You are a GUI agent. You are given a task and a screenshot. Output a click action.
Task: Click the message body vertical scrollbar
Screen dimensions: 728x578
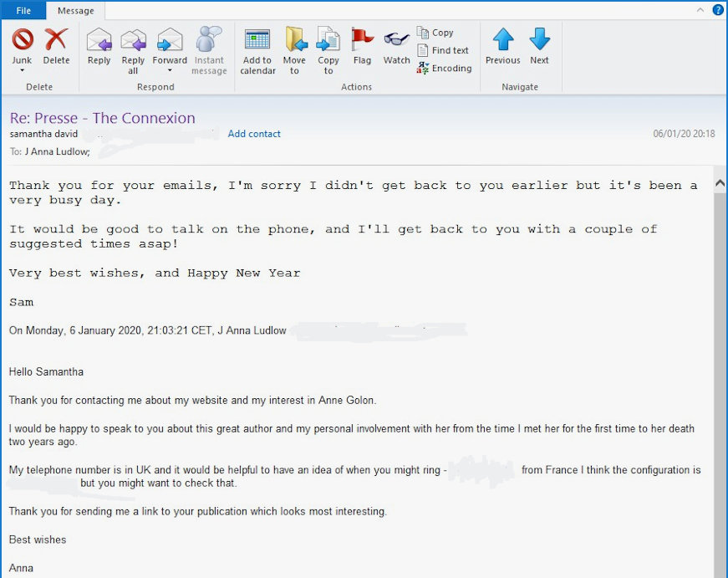click(720, 376)
